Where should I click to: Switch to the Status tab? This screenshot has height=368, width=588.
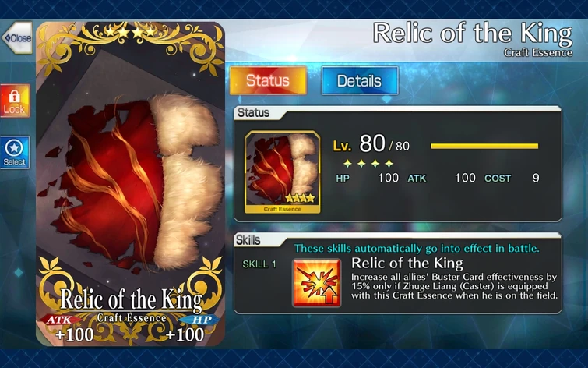click(x=268, y=80)
